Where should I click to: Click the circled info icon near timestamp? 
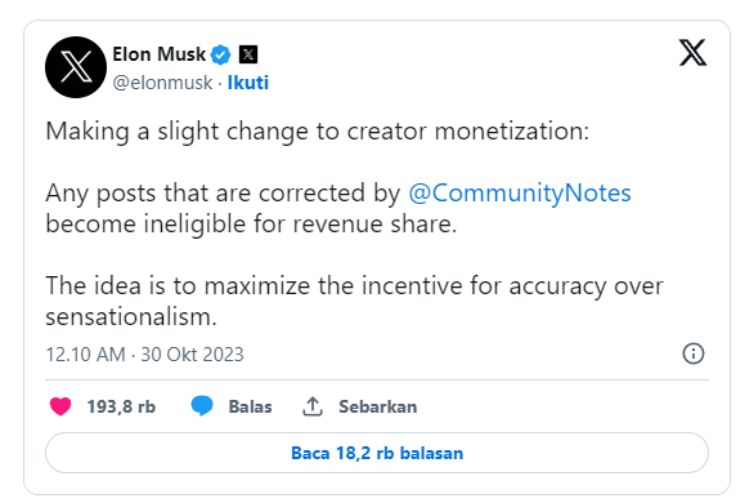coord(693,354)
